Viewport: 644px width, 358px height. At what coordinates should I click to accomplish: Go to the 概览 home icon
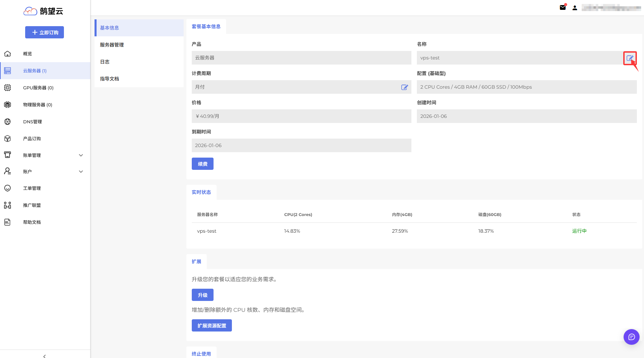point(7,54)
